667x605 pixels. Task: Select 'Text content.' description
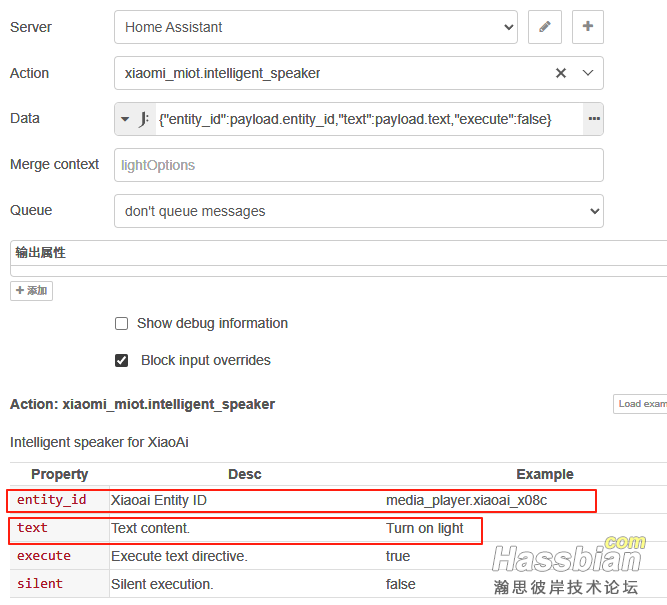tap(150, 528)
